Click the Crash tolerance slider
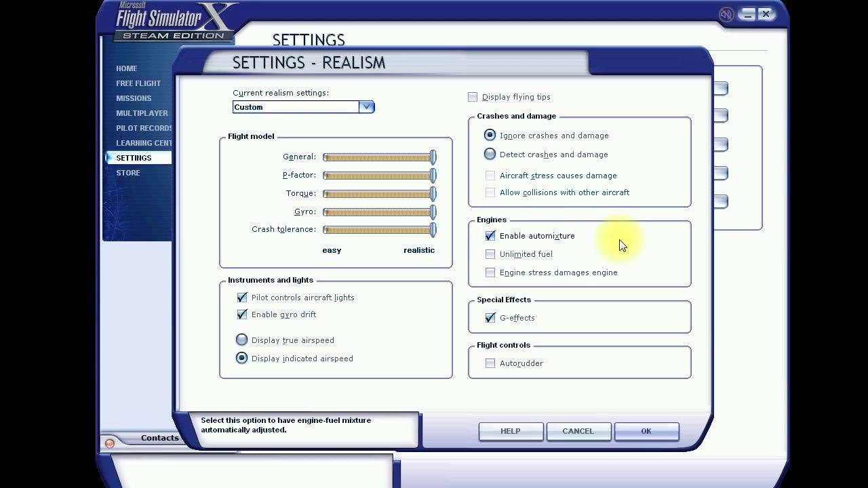 point(380,230)
